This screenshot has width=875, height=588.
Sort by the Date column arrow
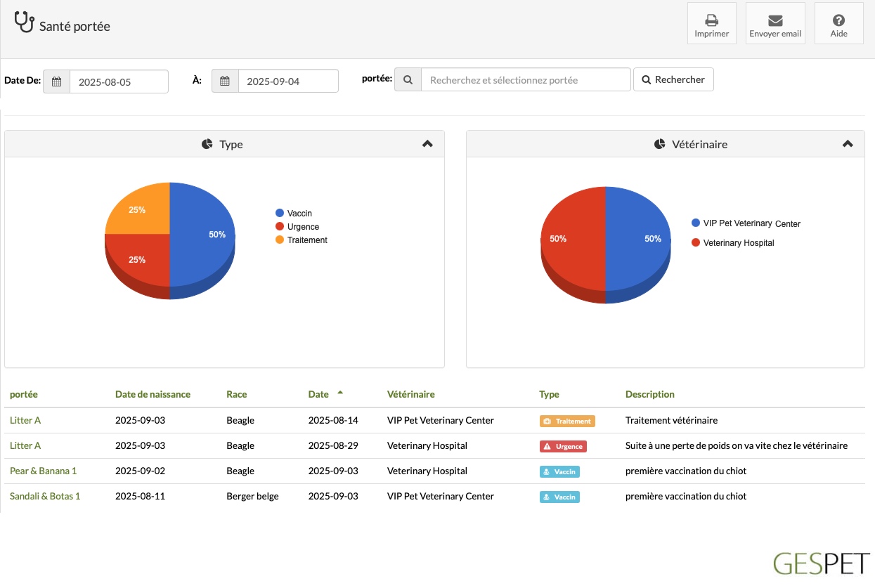point(340,392)
